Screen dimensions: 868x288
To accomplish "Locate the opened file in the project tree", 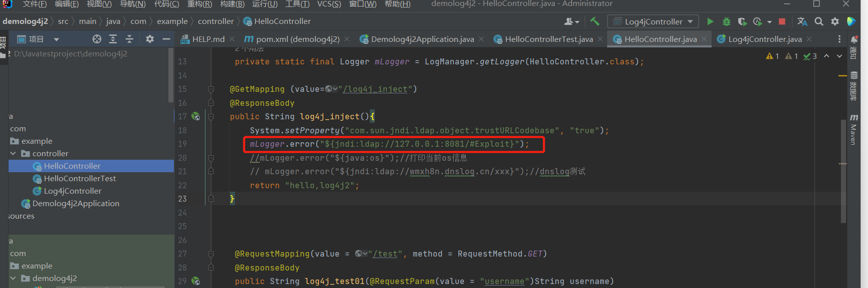I will coord(97,39).
